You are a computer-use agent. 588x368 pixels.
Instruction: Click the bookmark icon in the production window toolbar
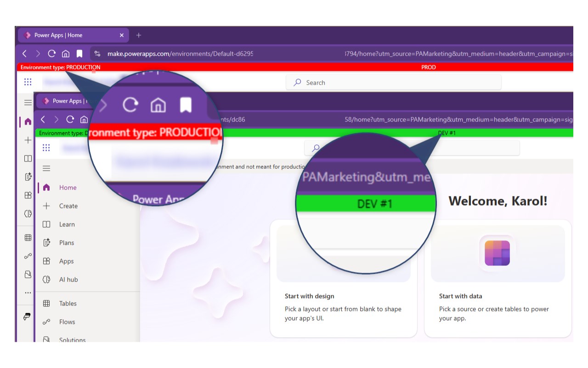[79, 54]
